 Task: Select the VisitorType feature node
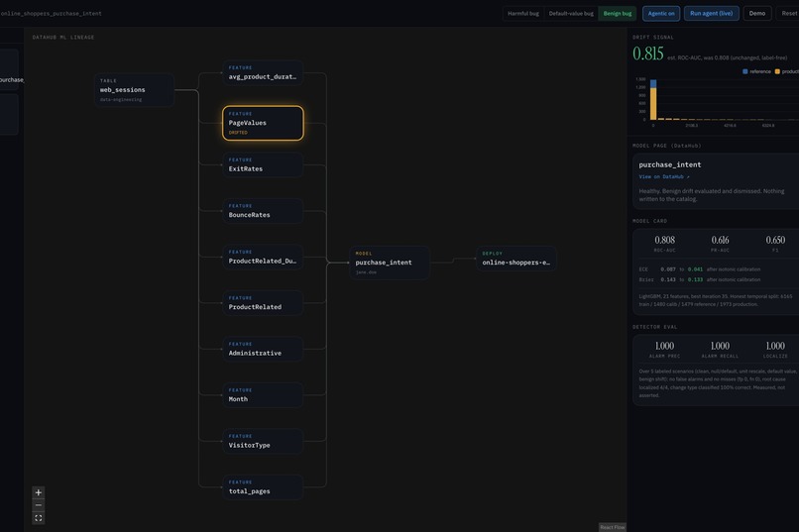point(263,441)
